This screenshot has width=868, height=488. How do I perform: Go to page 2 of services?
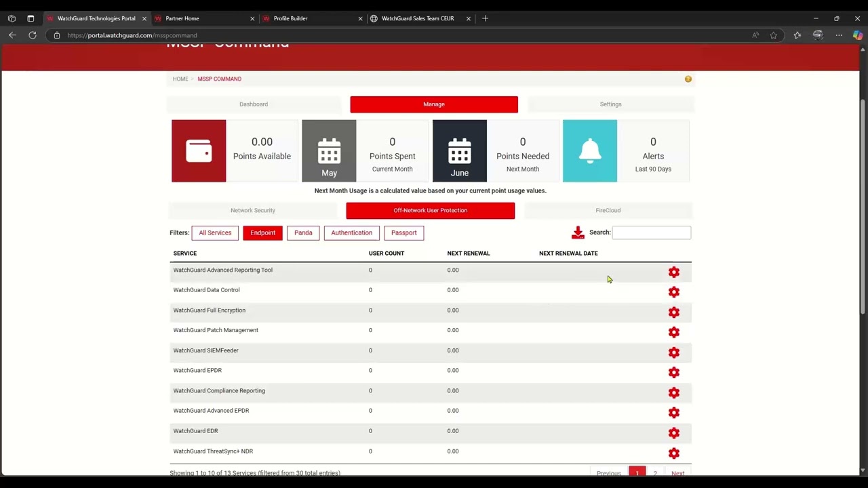pyautogui.click(x=655, y=472)
